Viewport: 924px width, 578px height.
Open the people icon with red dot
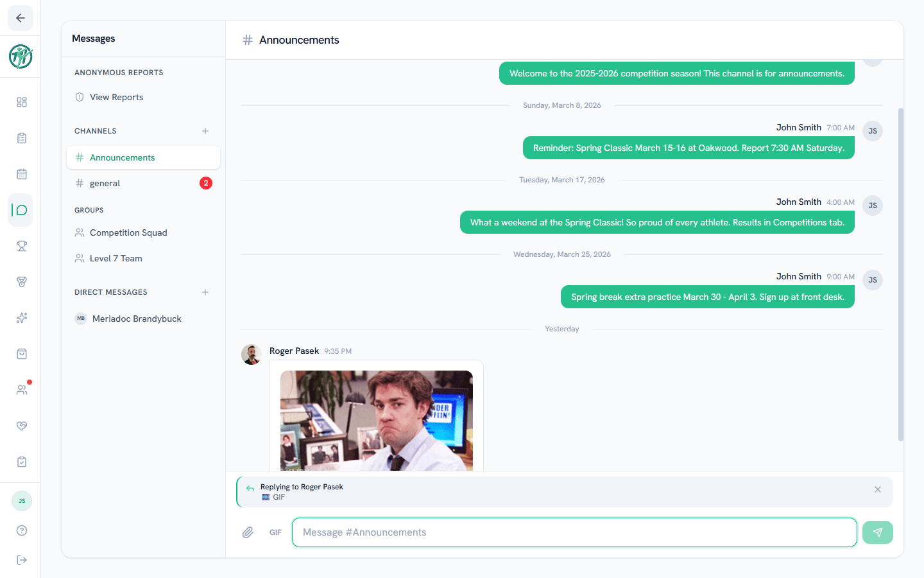pyautogui.click(x=22, y=390)
